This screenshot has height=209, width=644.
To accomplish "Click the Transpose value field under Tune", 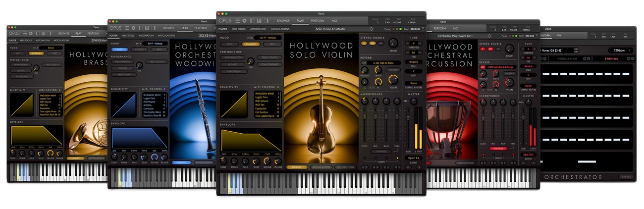I will [414, 43].
